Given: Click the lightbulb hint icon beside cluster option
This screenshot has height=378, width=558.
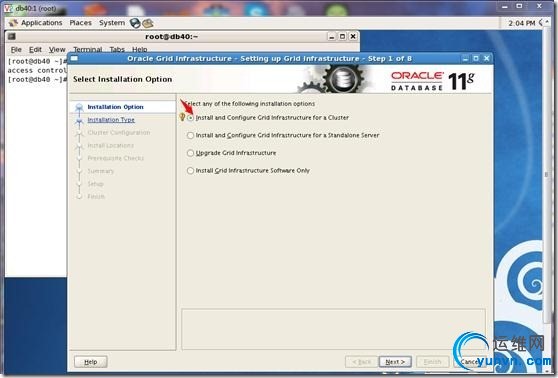Looking at the screenshot, I should 182,117.
